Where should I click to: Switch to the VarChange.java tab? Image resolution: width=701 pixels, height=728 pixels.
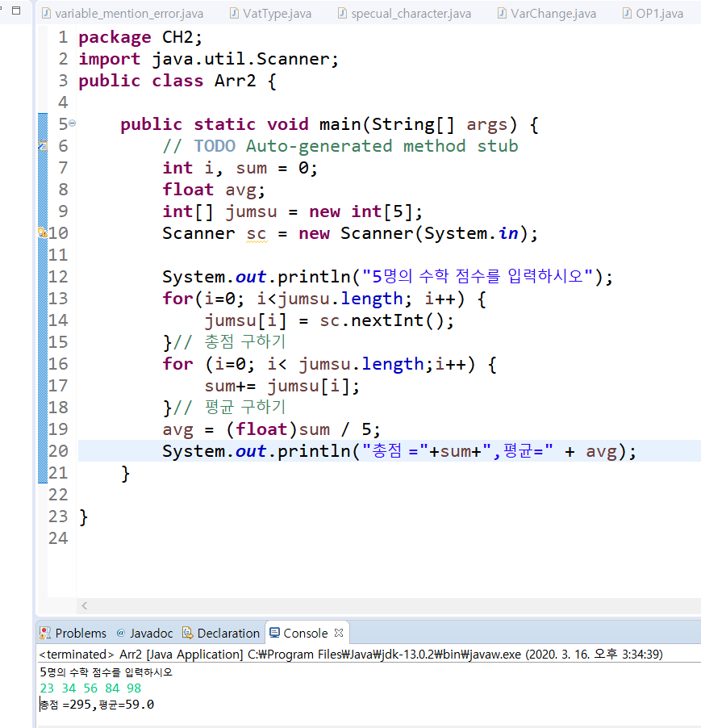click(x=547, y=14)
